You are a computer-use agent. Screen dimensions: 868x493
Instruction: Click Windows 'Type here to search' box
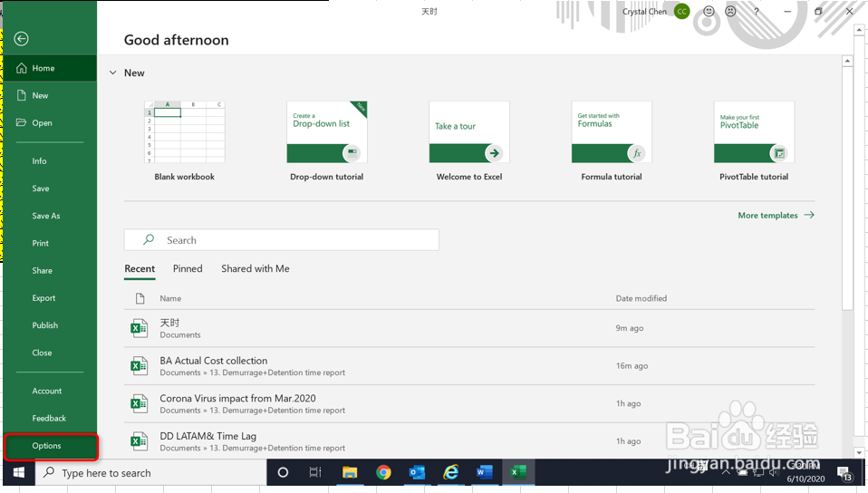pos(150,472)
